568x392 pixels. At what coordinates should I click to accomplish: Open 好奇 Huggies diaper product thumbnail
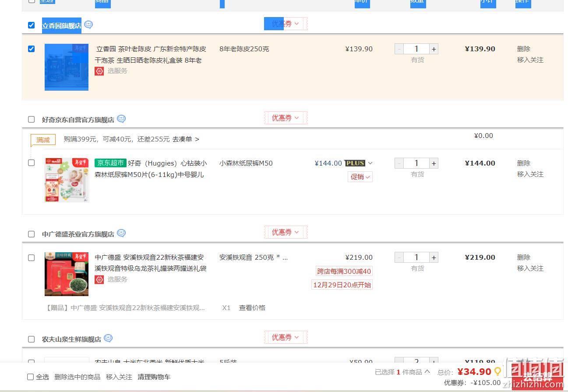(67, 180)
